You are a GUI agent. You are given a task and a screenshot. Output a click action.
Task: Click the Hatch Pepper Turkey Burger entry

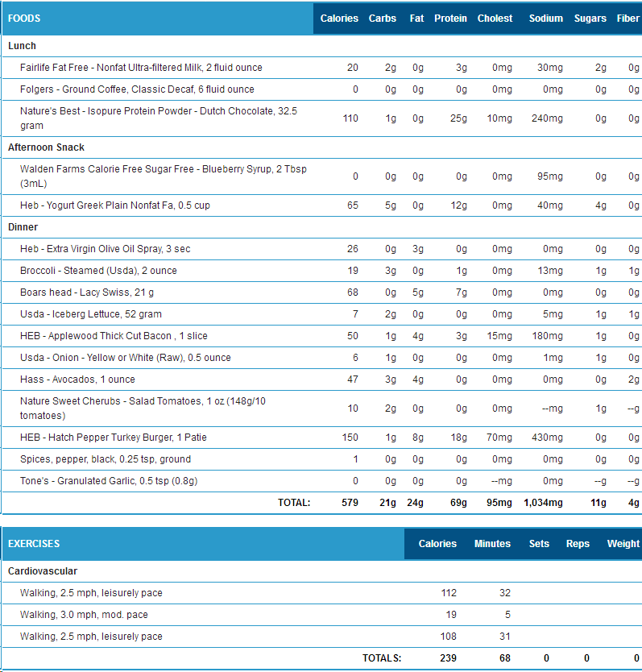pyautogui.click(x=113, y=438)
